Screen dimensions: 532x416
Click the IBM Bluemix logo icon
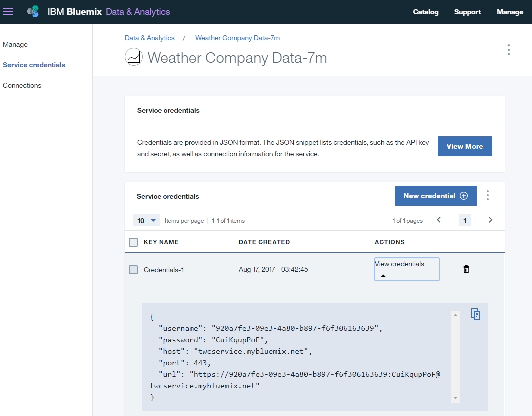point(33,12)
